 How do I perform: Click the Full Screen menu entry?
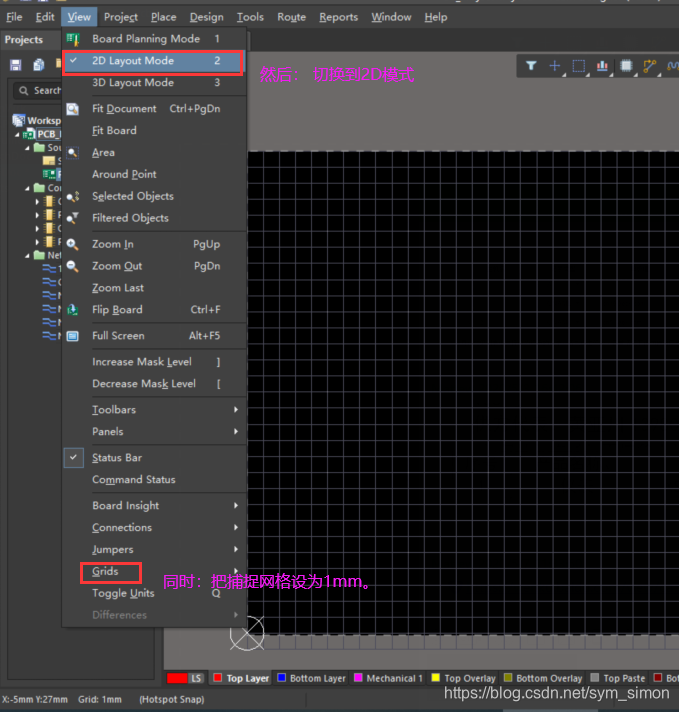coord(118,336)
